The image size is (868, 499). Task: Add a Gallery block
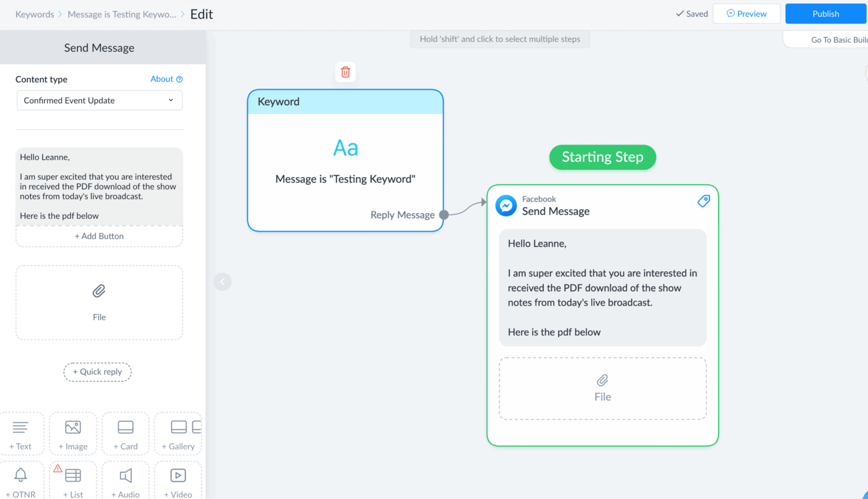point(178,435)
